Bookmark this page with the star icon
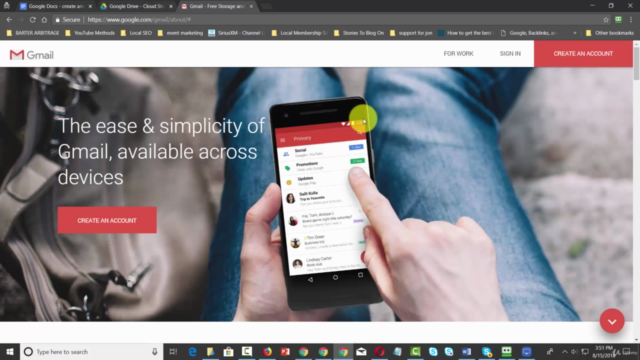 tap(606, 20)
